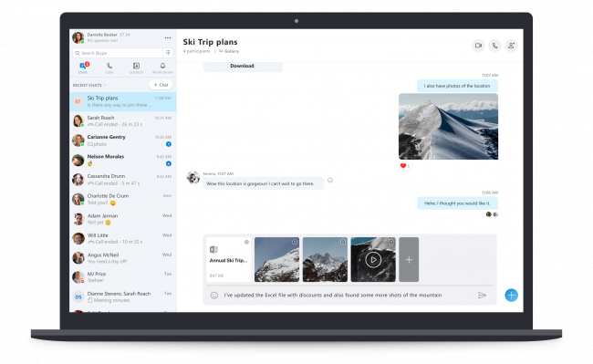Open Dianne Stevens, Sarah Roach group chat
Viewport: 593px width, 364px height.
pyautogui.click(x=123, y=297)
